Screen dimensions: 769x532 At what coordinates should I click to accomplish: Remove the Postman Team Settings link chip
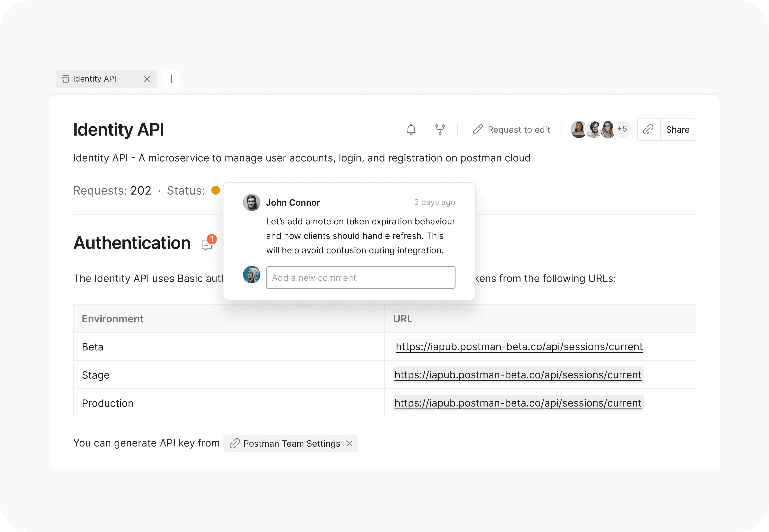pos(349,443)
